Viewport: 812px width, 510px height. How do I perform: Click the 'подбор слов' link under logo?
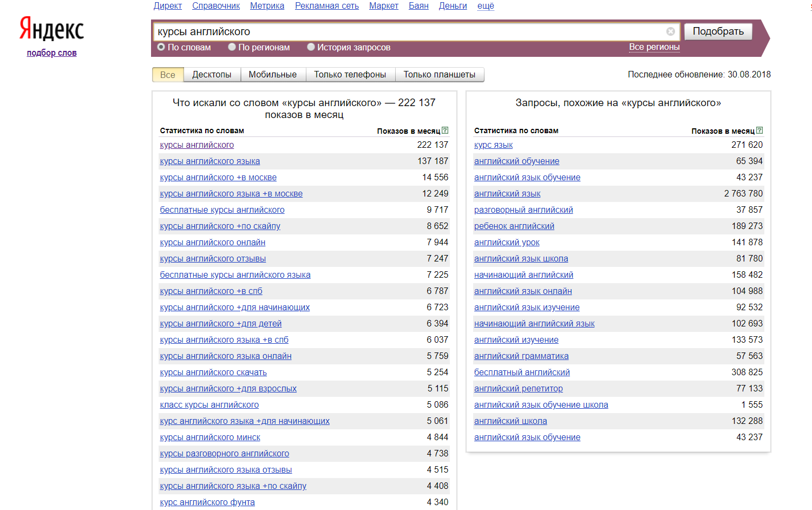51,53
